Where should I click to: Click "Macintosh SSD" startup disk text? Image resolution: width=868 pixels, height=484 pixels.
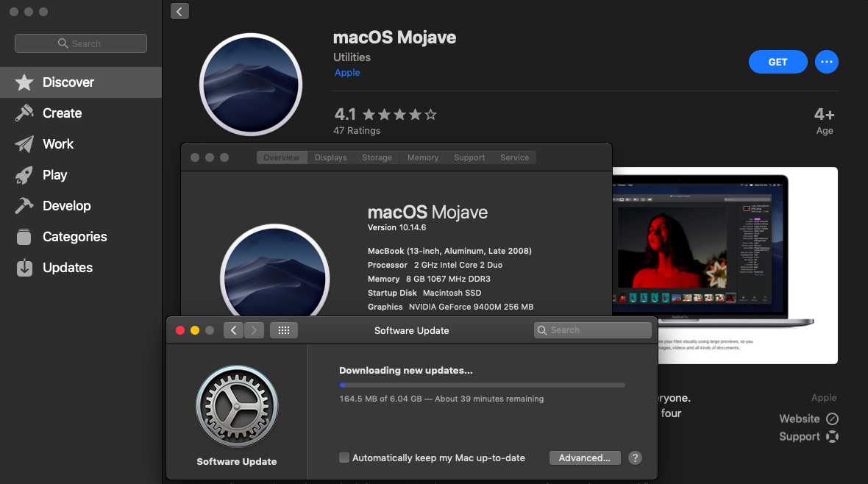click(x=452, y=293)
